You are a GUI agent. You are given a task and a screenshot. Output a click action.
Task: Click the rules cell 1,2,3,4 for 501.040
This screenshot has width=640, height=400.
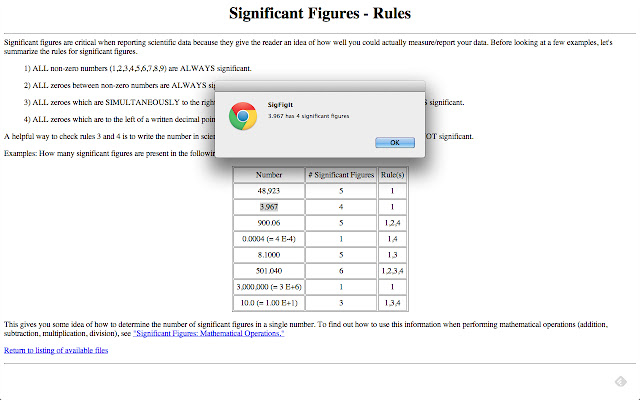[x=392, y=271]
